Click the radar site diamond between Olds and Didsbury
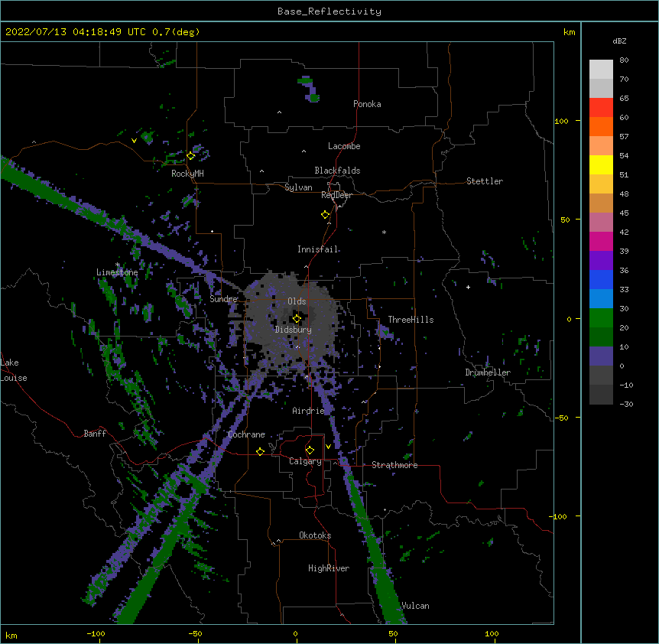The image size is (659, 644). tap(297, 319)
